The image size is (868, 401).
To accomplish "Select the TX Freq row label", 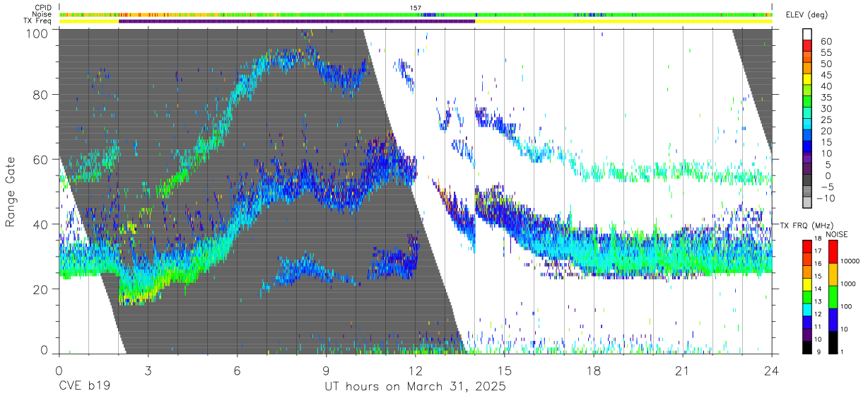I will point(38,21).
